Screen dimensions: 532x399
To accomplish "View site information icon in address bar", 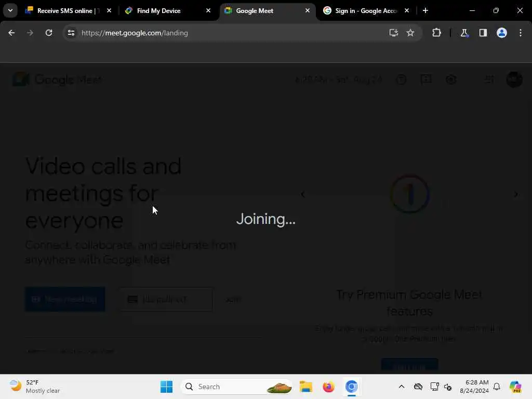I will pyautogui.click(x=71, y=33).
